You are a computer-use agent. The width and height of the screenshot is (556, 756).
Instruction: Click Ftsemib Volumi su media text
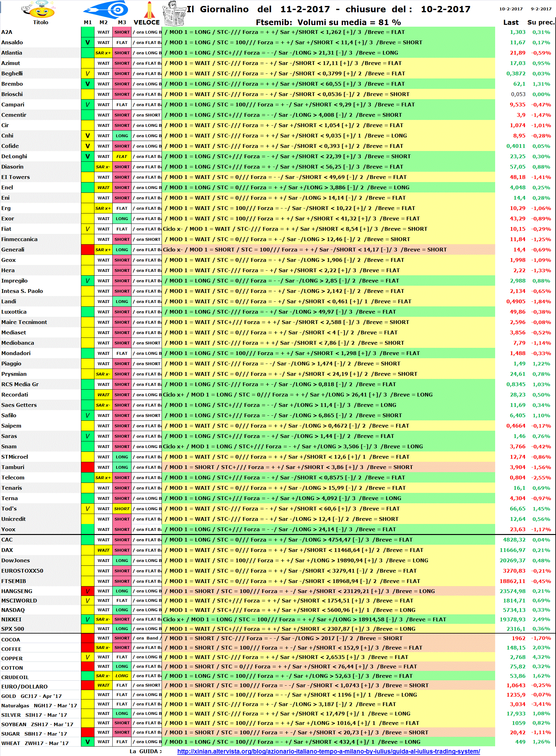coord(328,22)
